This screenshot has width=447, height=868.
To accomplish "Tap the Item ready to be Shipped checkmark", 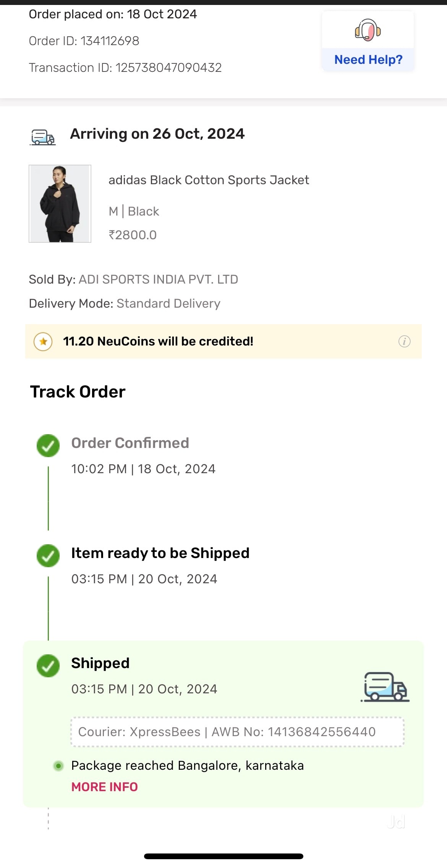I will click(x=48, y=555).
